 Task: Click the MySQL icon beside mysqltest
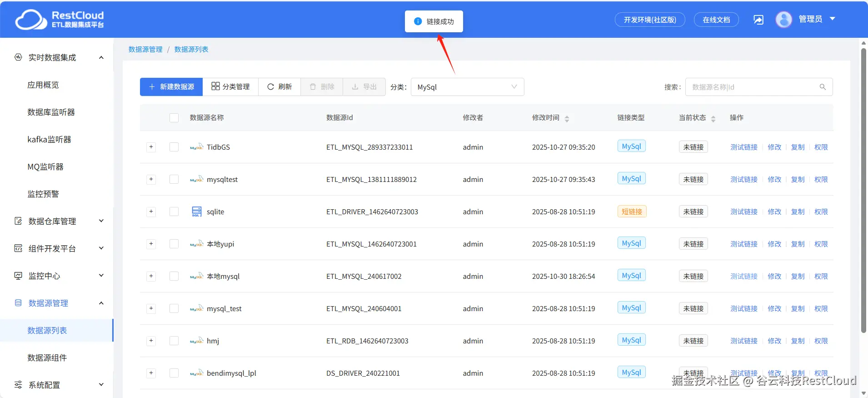coord(196,179)
